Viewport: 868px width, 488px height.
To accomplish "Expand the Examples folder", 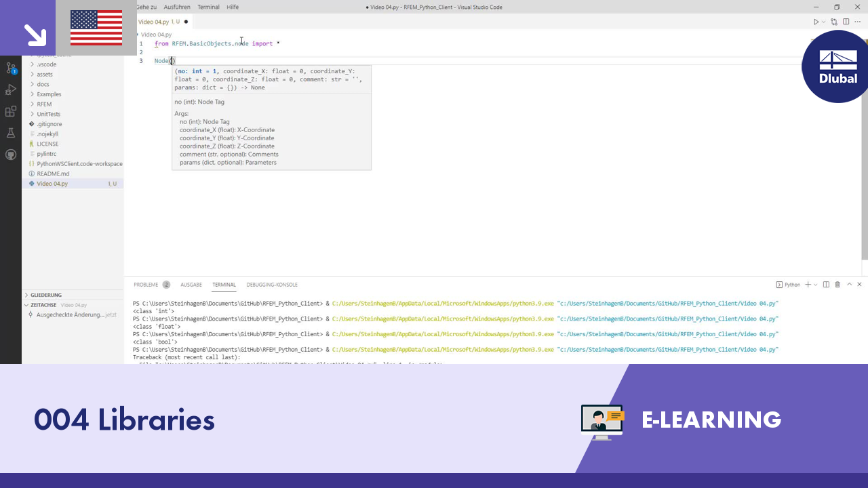I will 49,94.
